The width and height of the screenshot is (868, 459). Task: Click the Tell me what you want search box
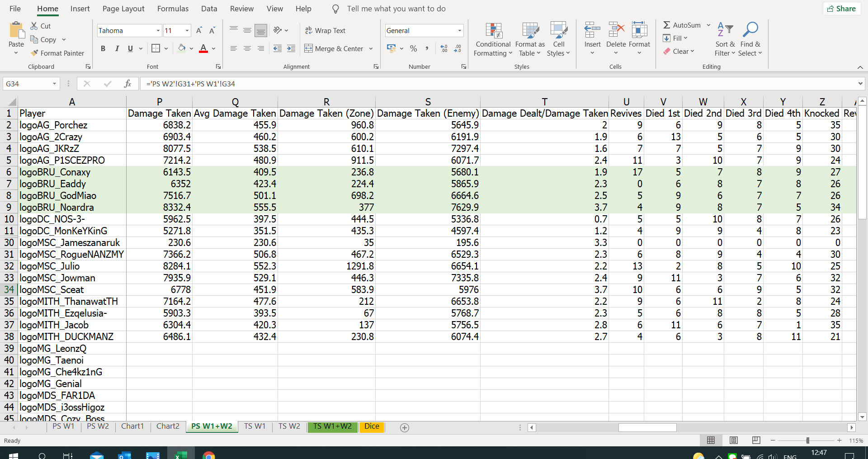point(396,9)
